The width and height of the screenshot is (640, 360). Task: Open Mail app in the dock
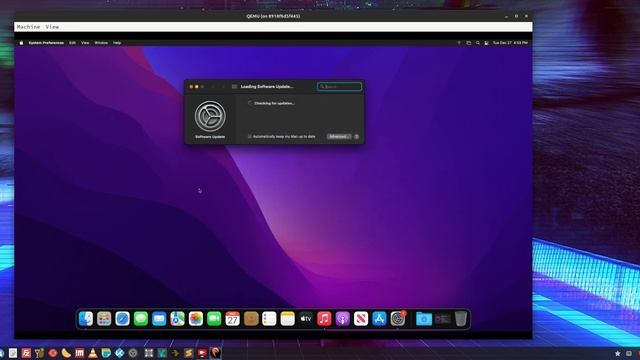[159, 319]
